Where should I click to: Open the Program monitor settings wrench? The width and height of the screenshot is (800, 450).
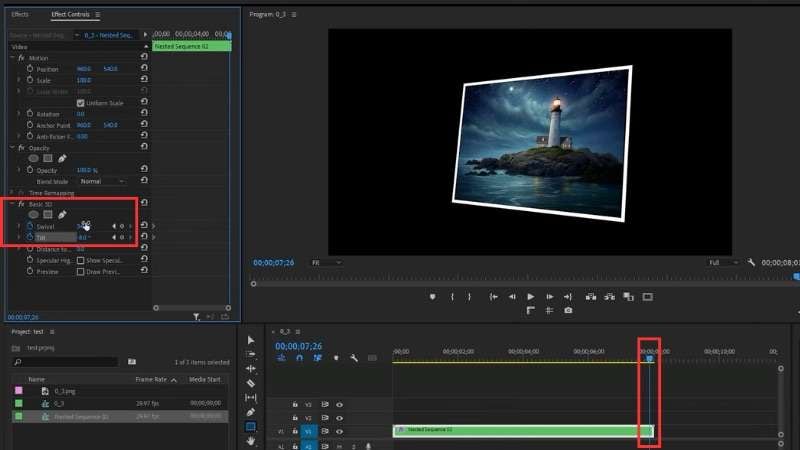click(751, 262)
